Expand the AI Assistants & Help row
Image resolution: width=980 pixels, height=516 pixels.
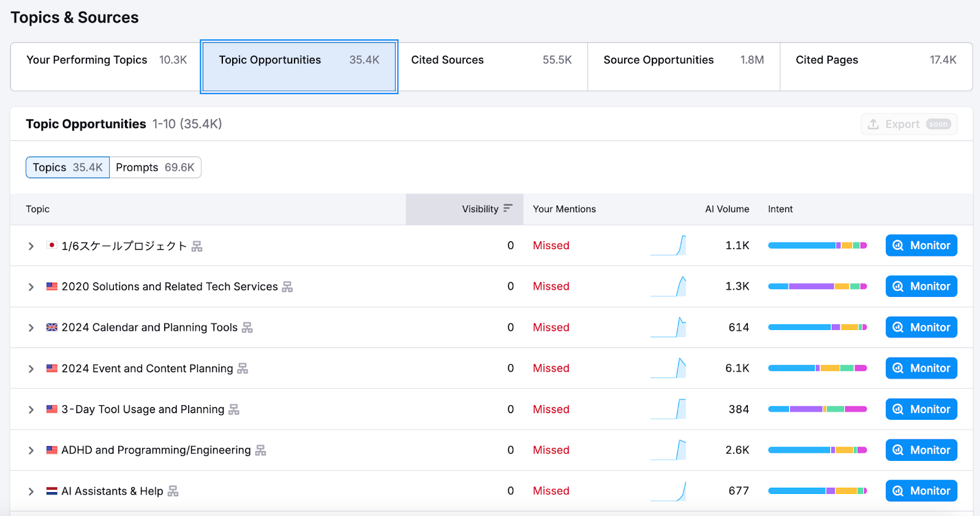(x=31, y=491)
